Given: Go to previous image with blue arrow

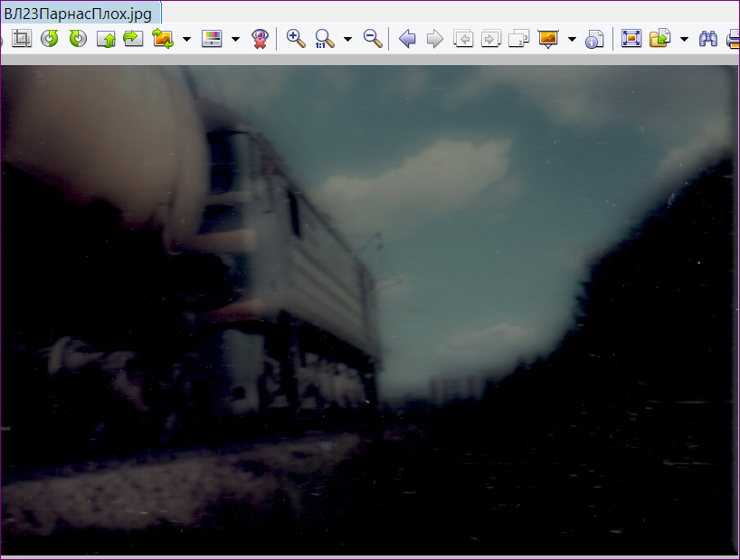Looking at the screenshot, I should (x=407, y=39).
